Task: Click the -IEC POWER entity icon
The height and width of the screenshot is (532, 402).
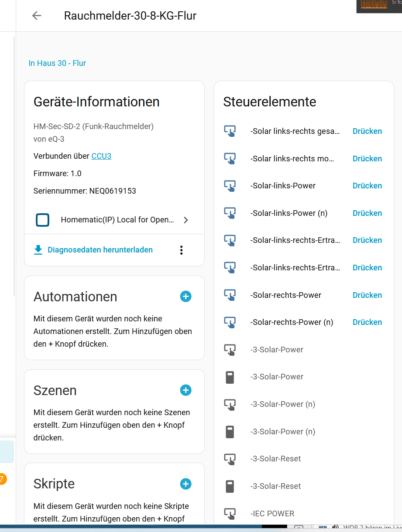Action: tap(230, 513)
